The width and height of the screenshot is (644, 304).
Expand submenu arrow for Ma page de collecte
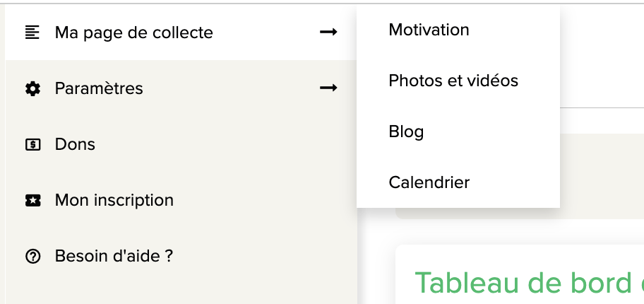click(328, 33)
